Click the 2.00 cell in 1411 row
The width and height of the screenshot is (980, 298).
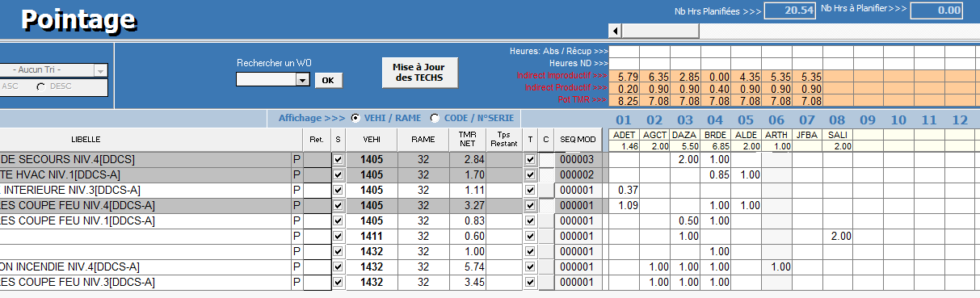click(837, 237)
